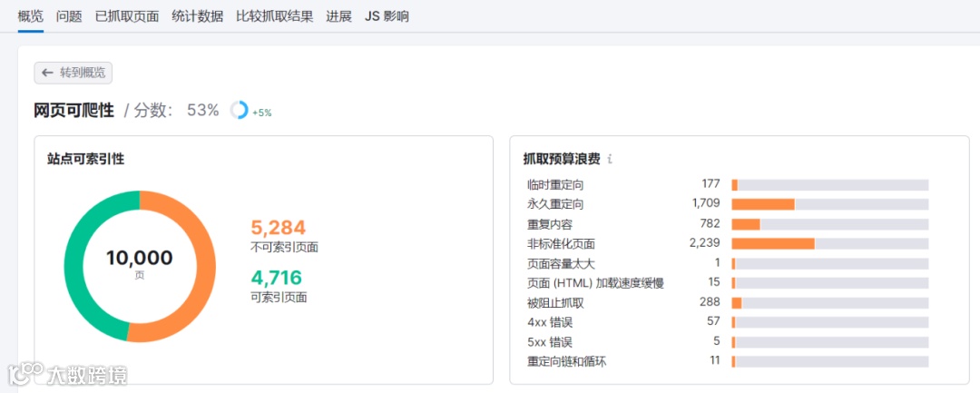Screen dimensions: 980x393
Task: Click the value 2,239
Action: [705, 243]
